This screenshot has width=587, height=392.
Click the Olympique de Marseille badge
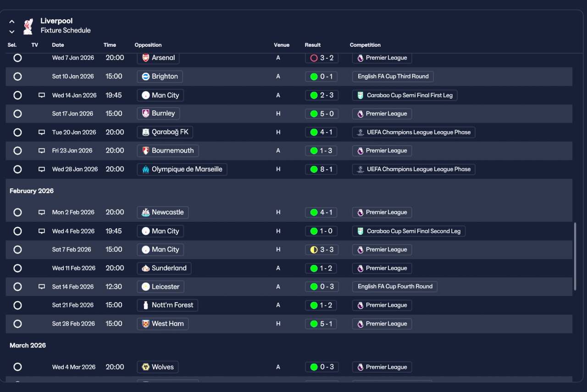tap(146, 169)
